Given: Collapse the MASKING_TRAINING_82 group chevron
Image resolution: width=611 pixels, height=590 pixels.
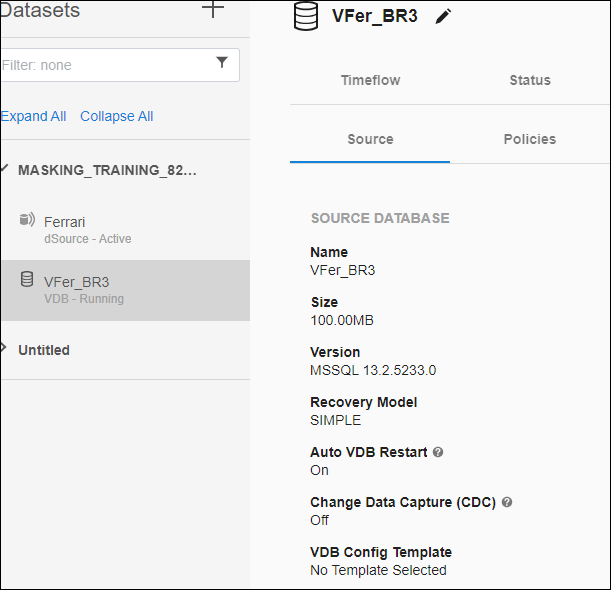Looking at the screenshot, I should pyautogui.click(x=5, y=169).
